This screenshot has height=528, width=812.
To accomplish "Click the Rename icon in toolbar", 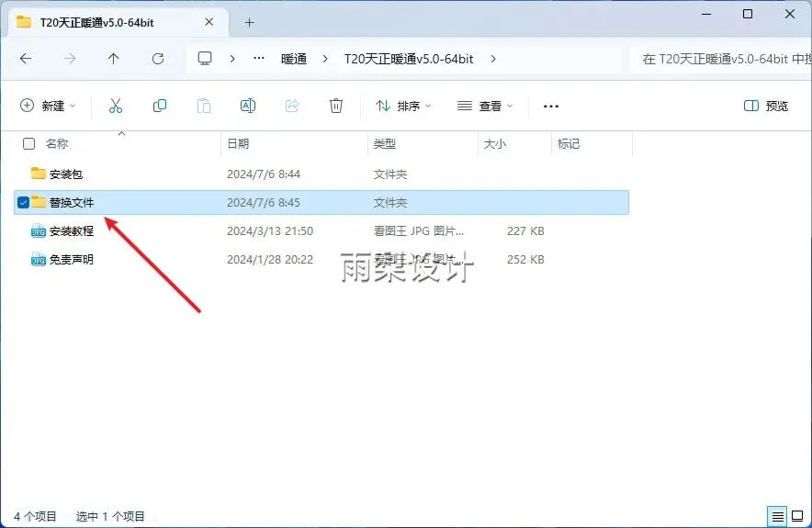I will tap(248, 106).
